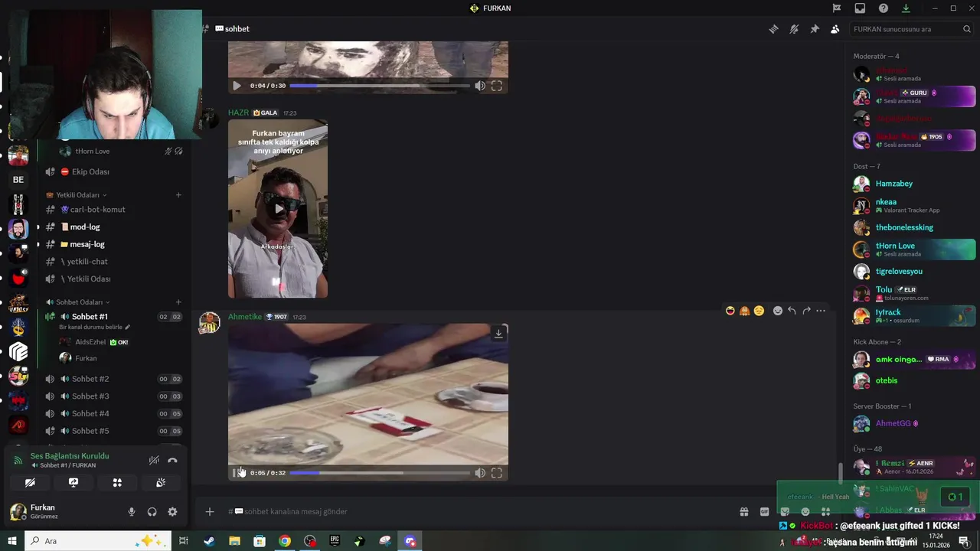
Task: Add channel to Yetkili Odaları category
Action: [178, 195]
